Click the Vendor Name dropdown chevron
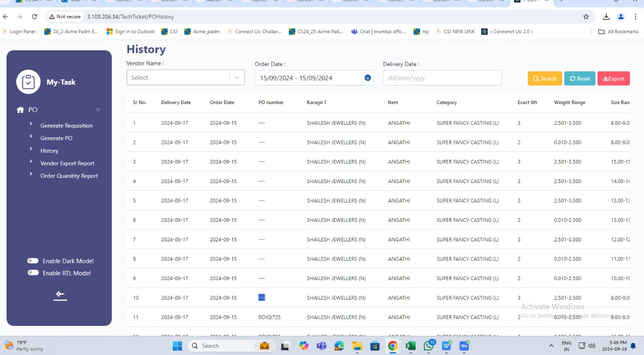The image size is (644, 355). [237, 77]
